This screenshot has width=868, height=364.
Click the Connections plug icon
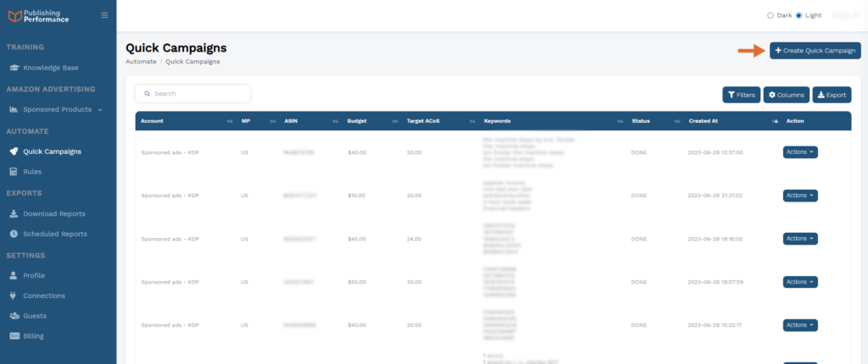[14, 296]
